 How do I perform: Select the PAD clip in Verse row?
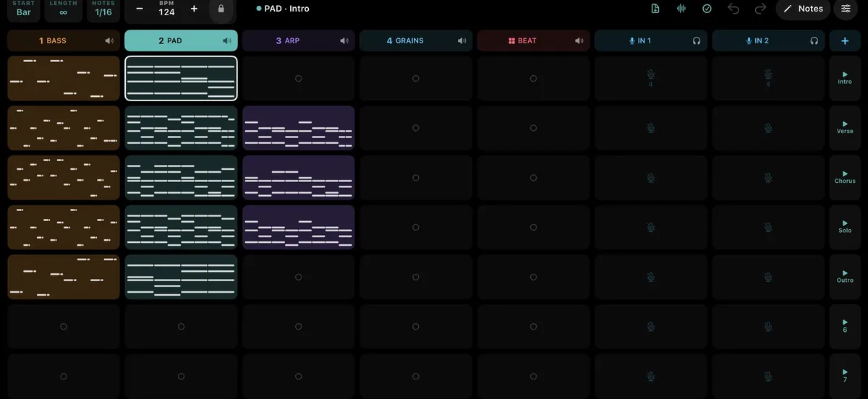(181, 128)
